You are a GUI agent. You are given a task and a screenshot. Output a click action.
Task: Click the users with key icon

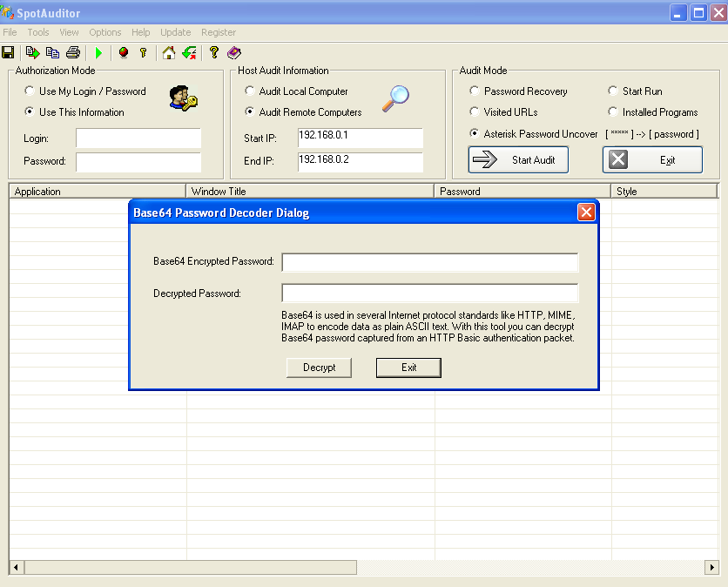tap(184, 98)
